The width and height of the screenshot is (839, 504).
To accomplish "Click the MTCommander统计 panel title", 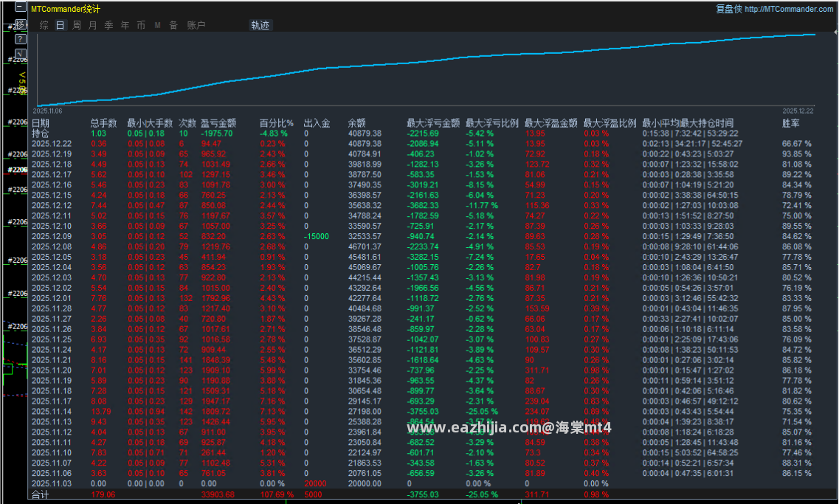I will (x=65, y=9).
